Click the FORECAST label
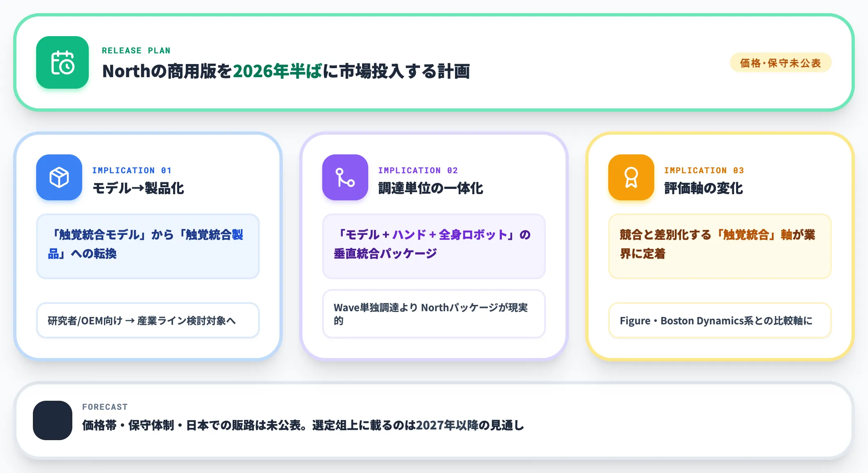This screenshot has height=473, width=868. (105, 407)
